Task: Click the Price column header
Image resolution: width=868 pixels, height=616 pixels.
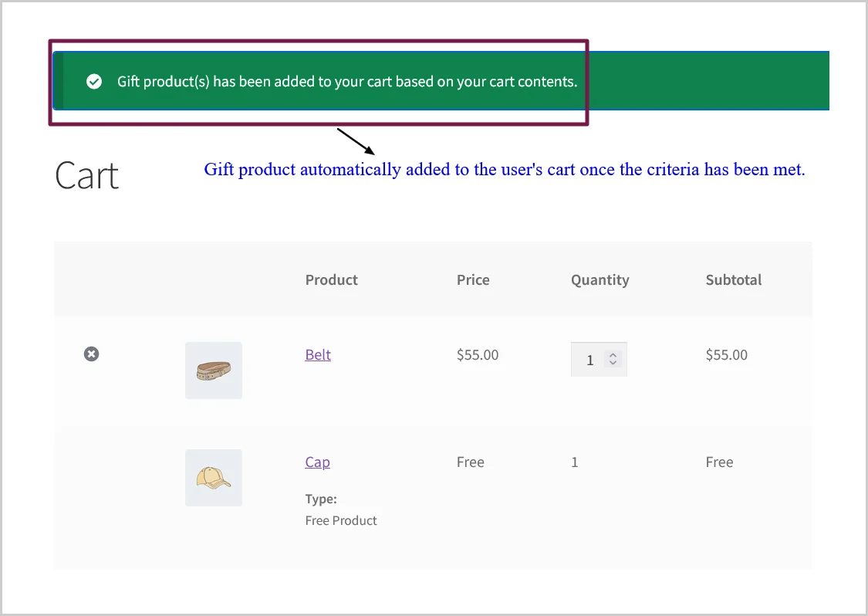Action: tap(473, 279)
